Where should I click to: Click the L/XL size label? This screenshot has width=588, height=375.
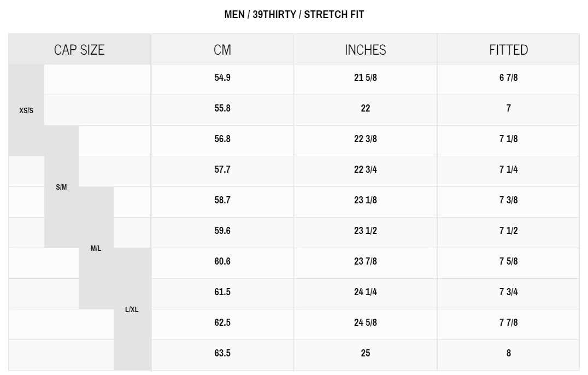[132, 309]
